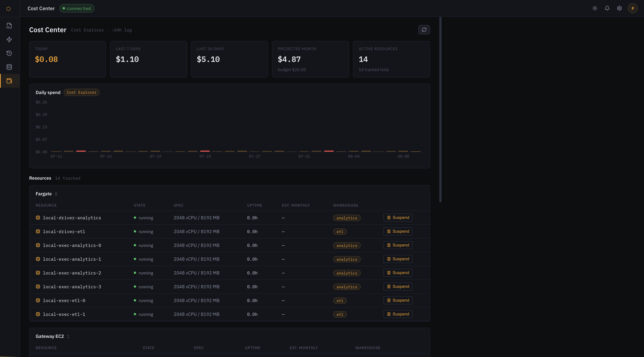Click the chip icon beside local-exec-analytics-1
Viewport: 644px width, 357px height.
(38, 259)
